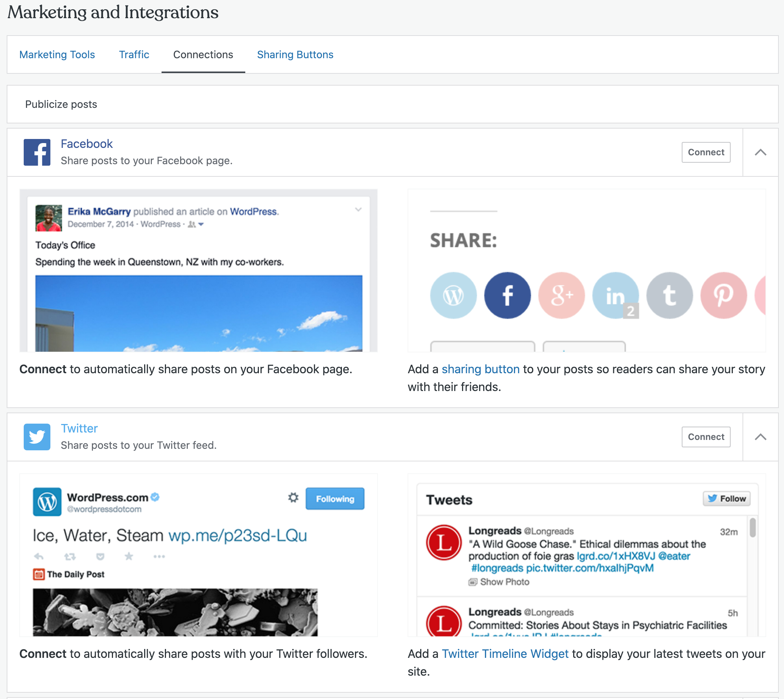784x699 pixels.
Task: Click 'Show Photo' text in tweet
Action: tap(505, 582)
